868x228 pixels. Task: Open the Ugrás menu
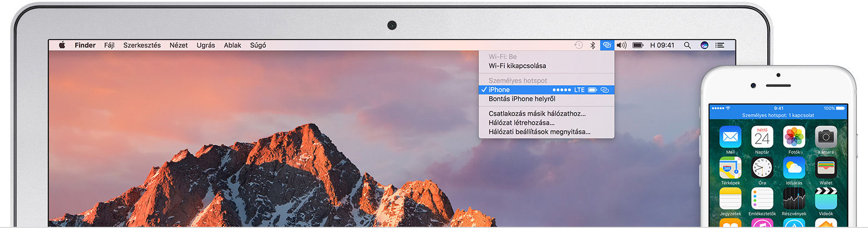click(x=206, y=45)
